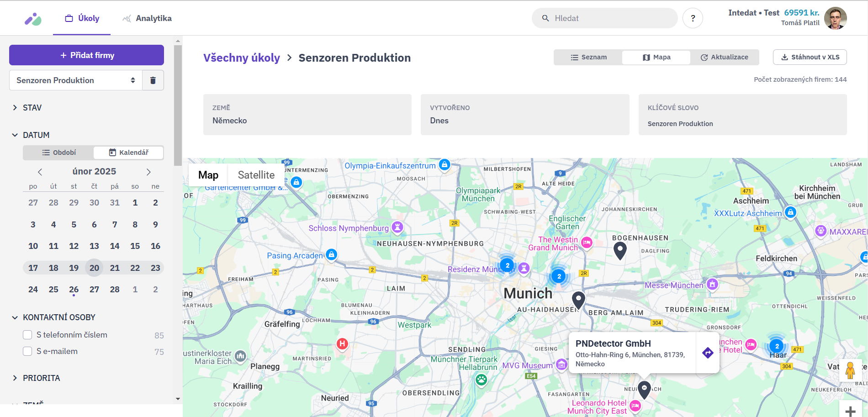Open the VYTVOŘENO Dnes filter
The width and height of the screenshot is (868, 417).
tap(525, 115)
